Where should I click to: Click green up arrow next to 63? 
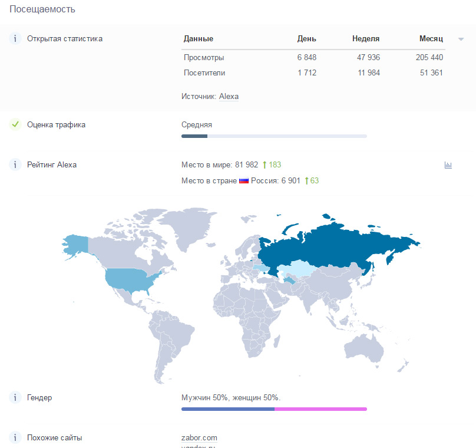pyautogui.click(x=306, y=181)
